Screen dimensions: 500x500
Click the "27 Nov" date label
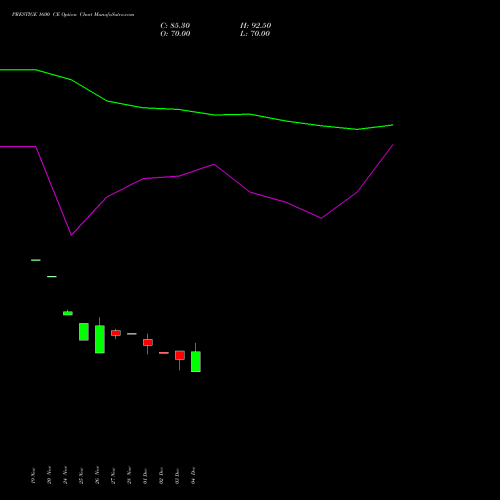(113, 476)
